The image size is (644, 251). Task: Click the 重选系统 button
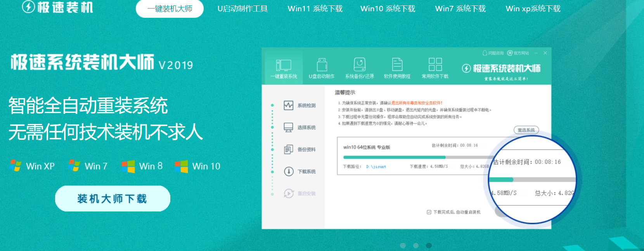coord(526,130)
